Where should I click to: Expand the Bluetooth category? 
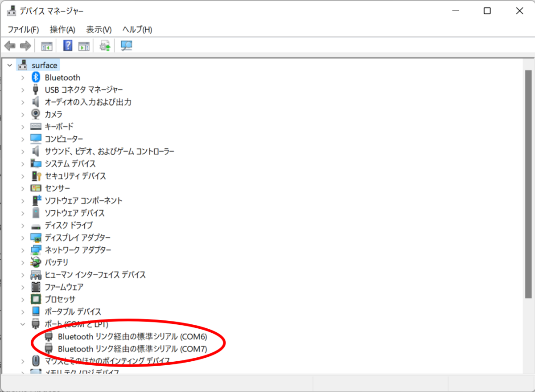23,78
